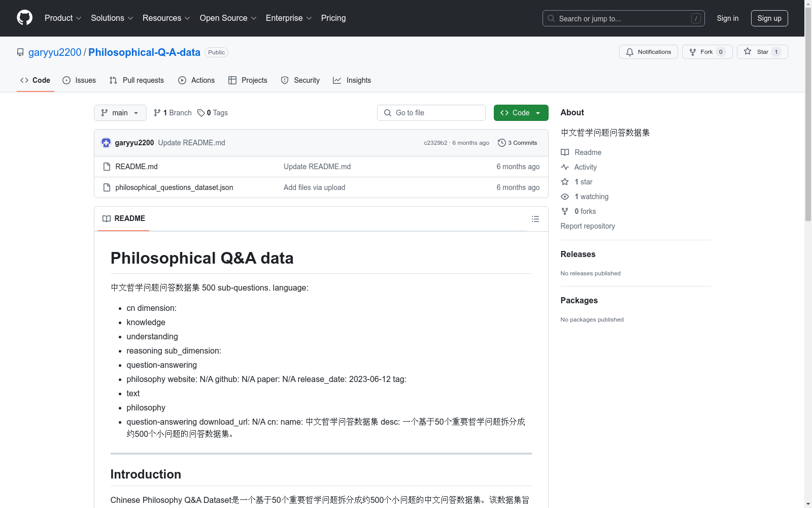Switch to the Actions tab
The image size is (812, 508).
(x=196, y=80)
